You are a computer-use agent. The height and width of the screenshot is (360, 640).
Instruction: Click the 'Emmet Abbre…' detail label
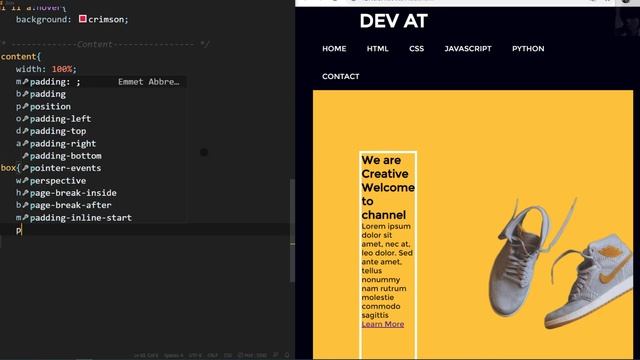(149, 82)
